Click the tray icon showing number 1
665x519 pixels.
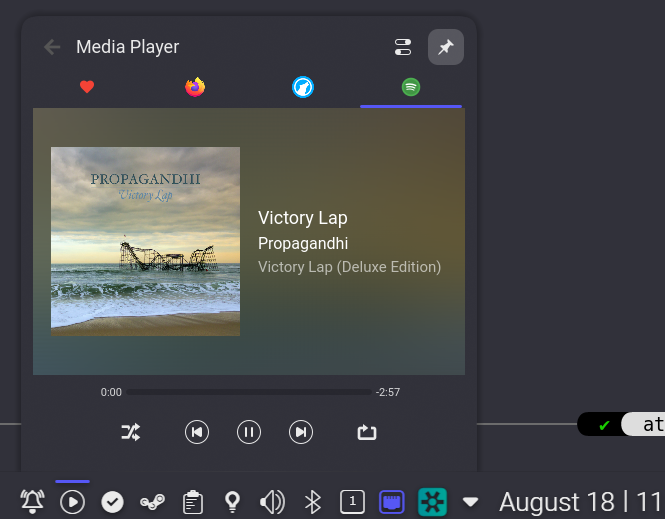352,502
